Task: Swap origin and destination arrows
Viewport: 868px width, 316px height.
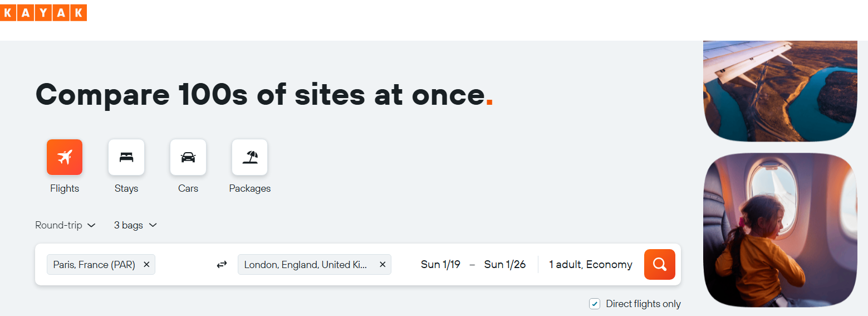Action: tap(222, 265)
